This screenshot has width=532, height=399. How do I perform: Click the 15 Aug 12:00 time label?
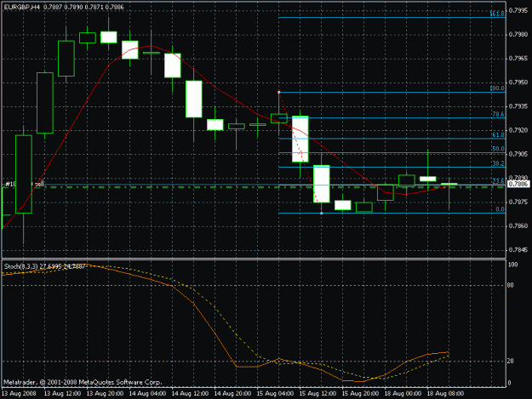point(317,394)
